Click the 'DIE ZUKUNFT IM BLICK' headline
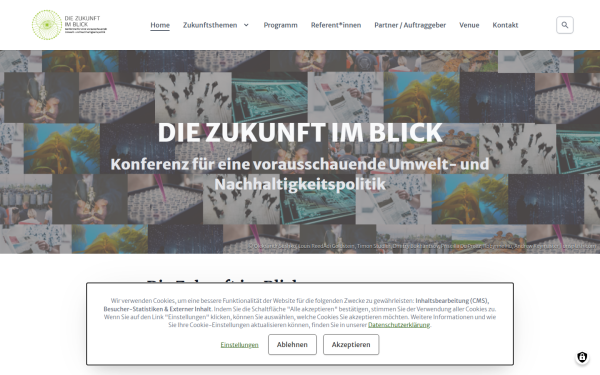The image size is (600, 375). pos(300,132)
